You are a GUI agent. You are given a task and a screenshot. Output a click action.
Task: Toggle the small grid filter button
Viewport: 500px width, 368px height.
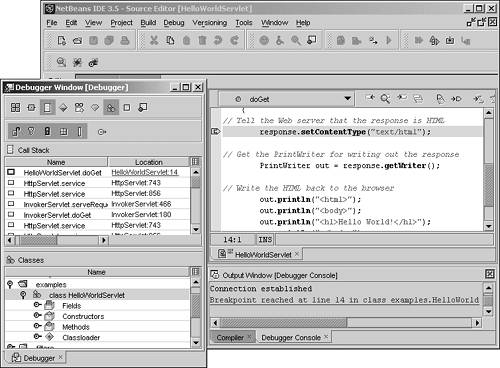(x=63, y=132)
